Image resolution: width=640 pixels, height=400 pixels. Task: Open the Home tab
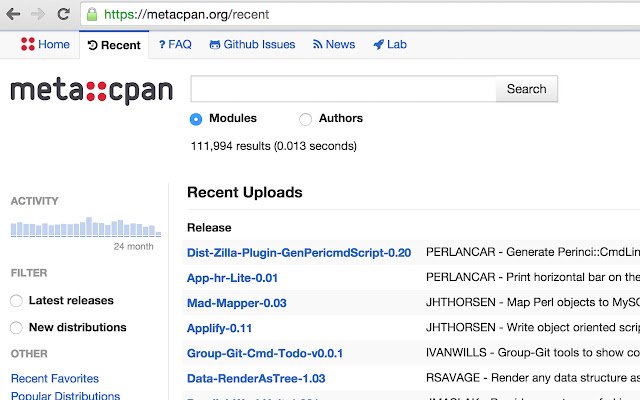point(45,44)
